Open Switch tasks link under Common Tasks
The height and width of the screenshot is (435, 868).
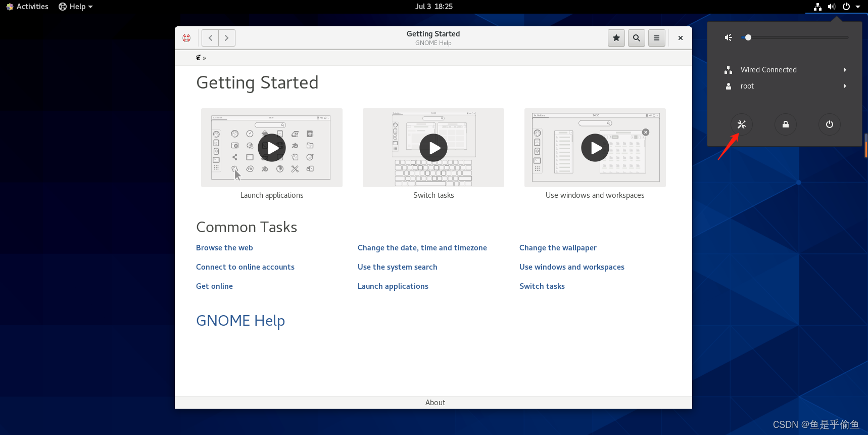(x=542, y=286)
